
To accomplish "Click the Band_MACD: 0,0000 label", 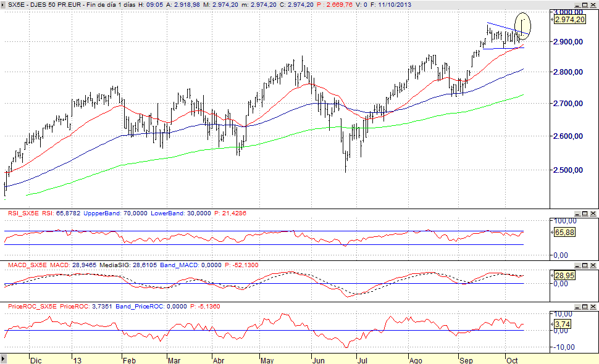I will [191, 265].
